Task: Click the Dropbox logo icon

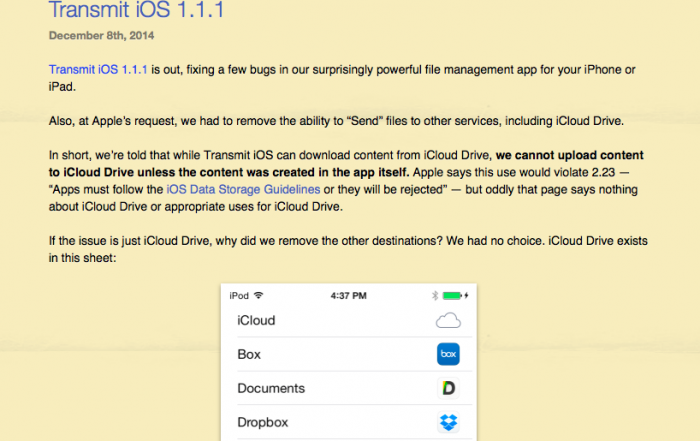Action: pyautogui.click(x=448, y=422)
